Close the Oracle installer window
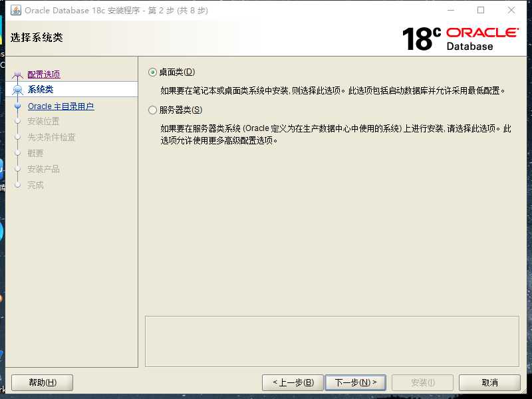 pos(511,10)
